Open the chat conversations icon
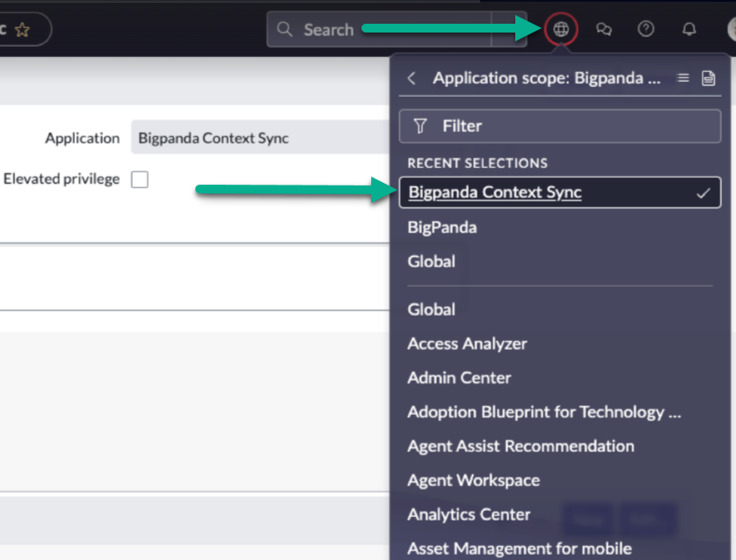Viewport: 736px width, 560px height. coord(603,29)
